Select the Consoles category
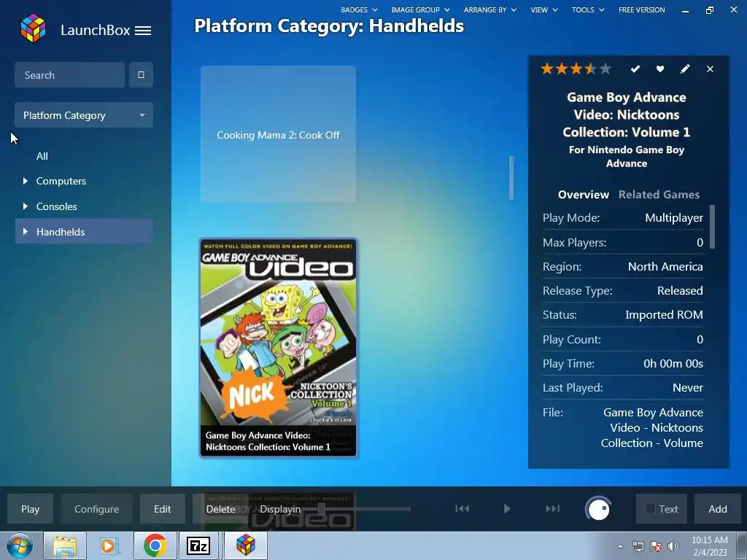 (x=56, y=206)
